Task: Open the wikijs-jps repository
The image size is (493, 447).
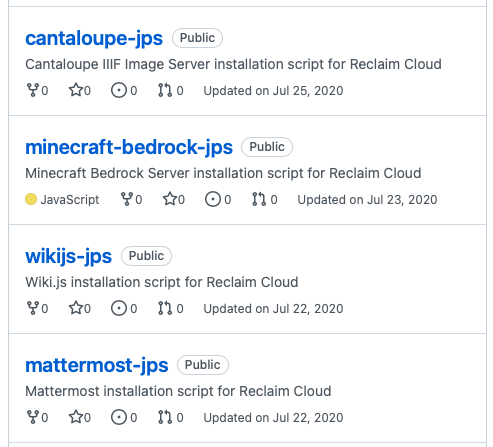Action: click(68, 256)
